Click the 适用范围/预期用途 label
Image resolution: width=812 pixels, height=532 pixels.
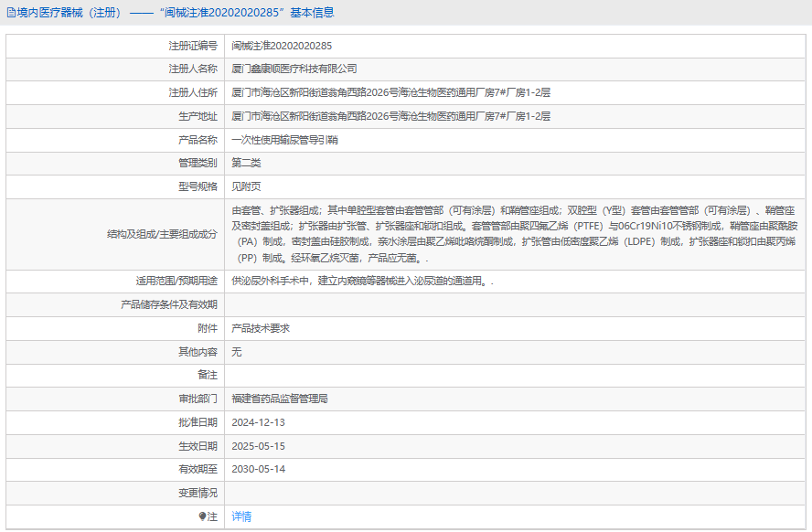click(176, 281)
